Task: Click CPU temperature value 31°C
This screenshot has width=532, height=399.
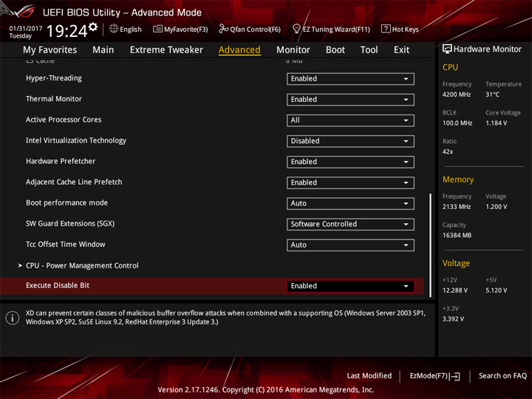Action: [x=492, y=95]
